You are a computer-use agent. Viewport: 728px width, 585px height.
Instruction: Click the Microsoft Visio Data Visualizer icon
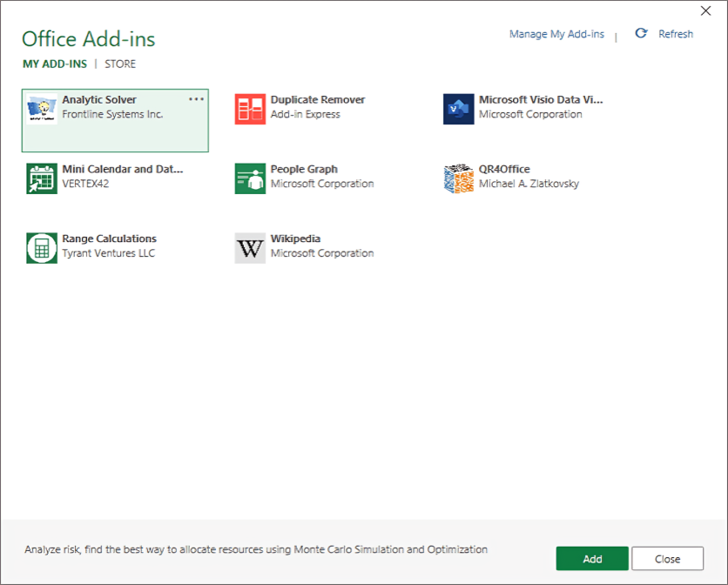(x=459, y=109)
